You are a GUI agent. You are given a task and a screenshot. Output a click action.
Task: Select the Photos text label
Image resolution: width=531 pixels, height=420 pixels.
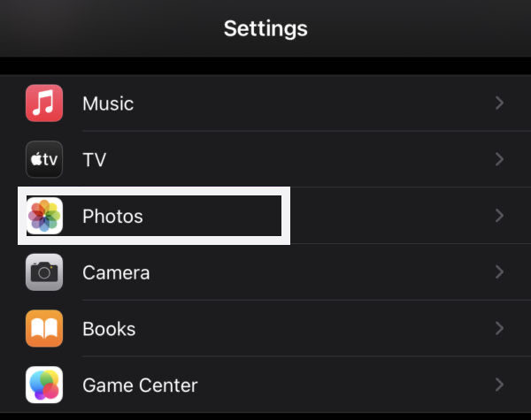pyautogui.click(x=112, y=216)
